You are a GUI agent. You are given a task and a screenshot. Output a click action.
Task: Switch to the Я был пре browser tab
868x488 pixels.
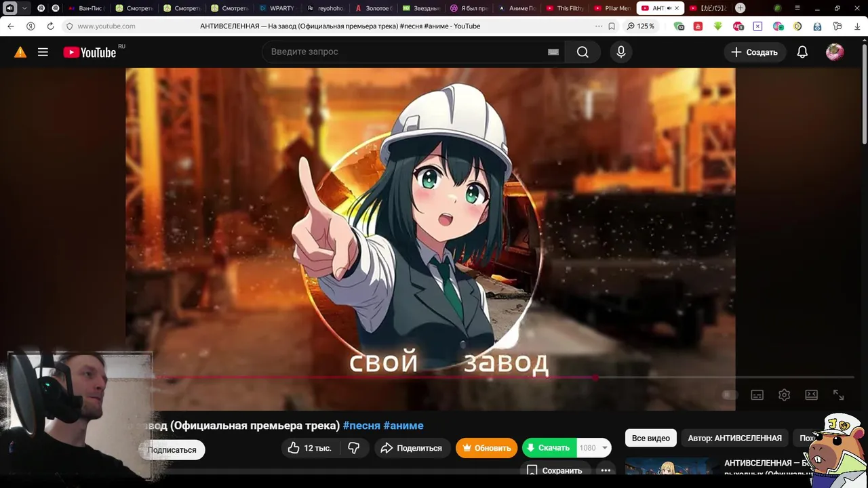(469, 8)
